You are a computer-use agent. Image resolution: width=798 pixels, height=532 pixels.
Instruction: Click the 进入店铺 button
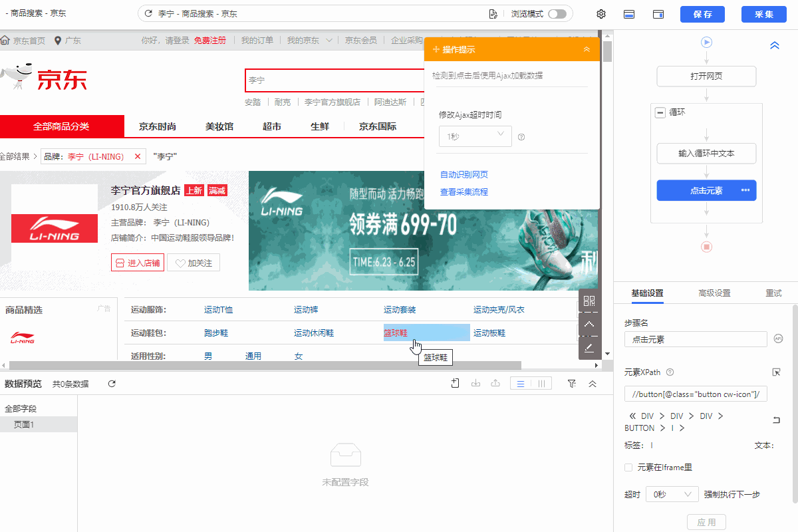pos(138,263)
